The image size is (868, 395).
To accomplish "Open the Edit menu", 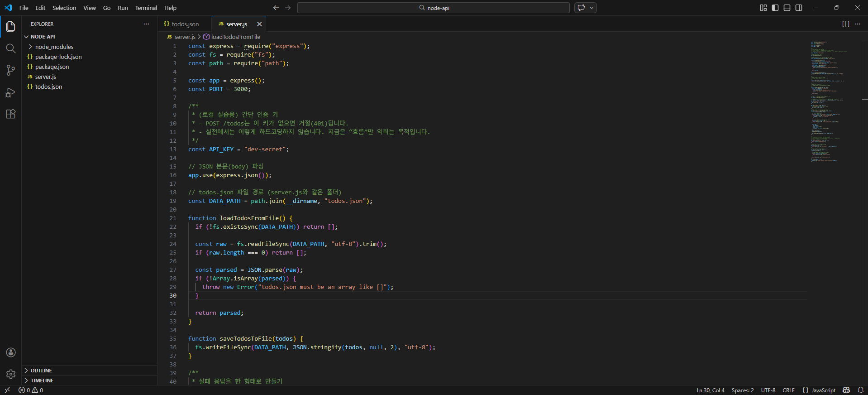I will [x=40, y=8].
